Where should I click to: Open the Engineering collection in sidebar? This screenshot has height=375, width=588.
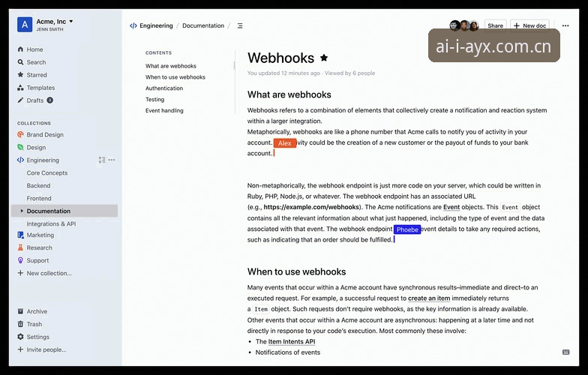coord(43,160)
